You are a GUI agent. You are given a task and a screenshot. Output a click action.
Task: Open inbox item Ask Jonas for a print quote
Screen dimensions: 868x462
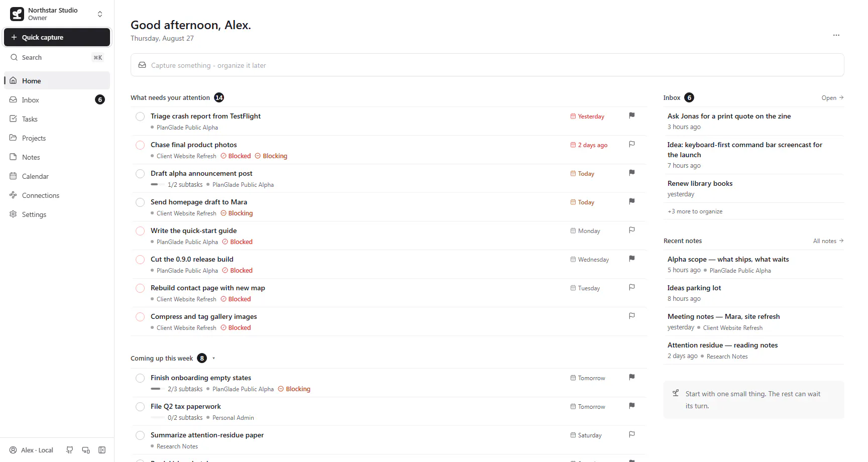pos(753,121)
